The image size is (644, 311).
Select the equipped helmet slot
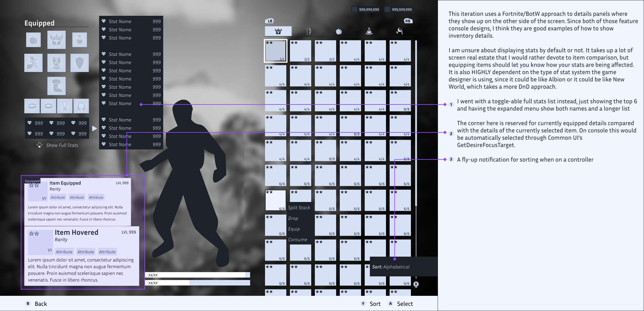click(x=57, y=40)
